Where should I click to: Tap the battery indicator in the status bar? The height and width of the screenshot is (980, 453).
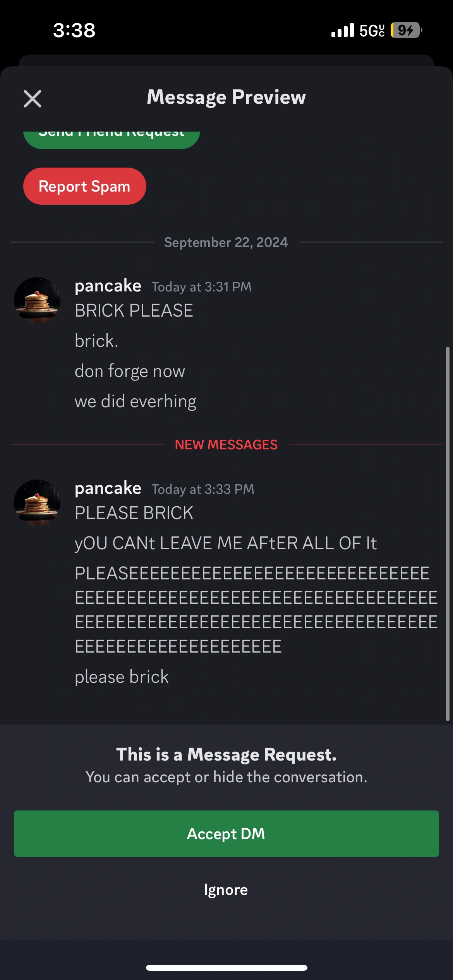(x=406, y=30)
